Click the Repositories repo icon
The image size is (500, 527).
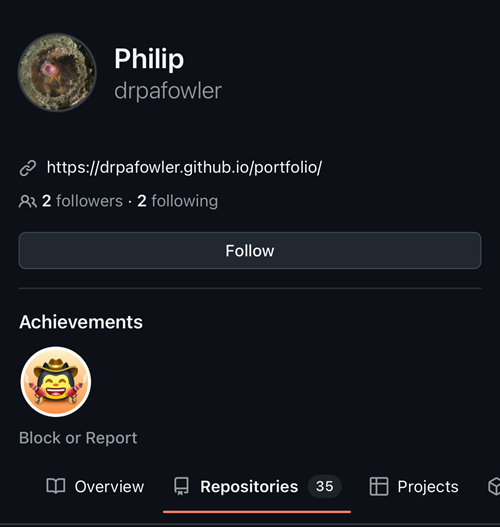(181, 486)
